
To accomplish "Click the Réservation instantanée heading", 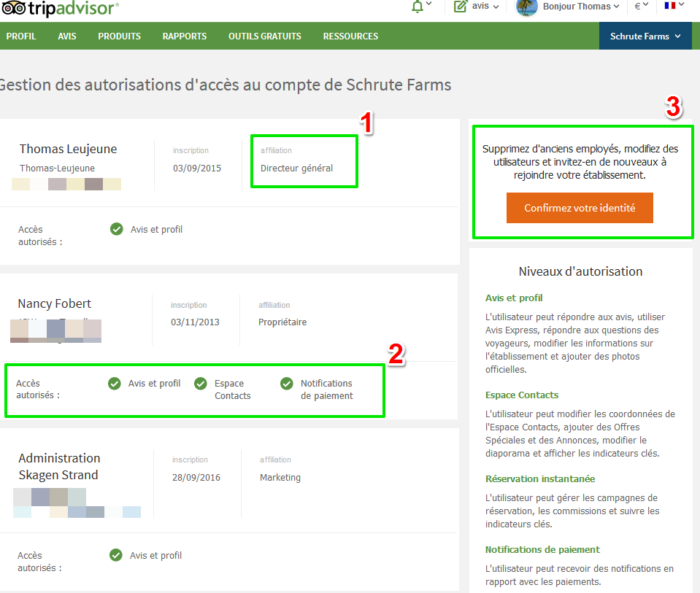I will [540, 478].
